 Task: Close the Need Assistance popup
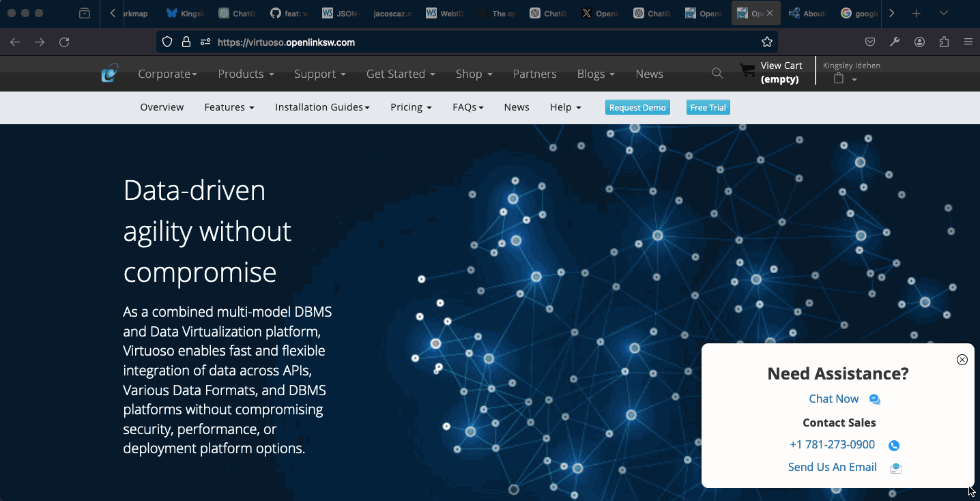tap(962, 360)
